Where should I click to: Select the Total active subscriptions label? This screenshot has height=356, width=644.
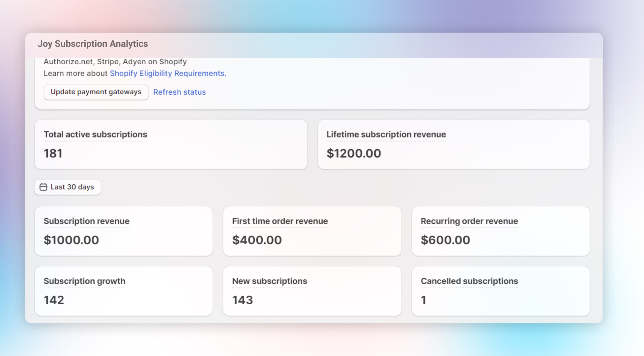96,134
